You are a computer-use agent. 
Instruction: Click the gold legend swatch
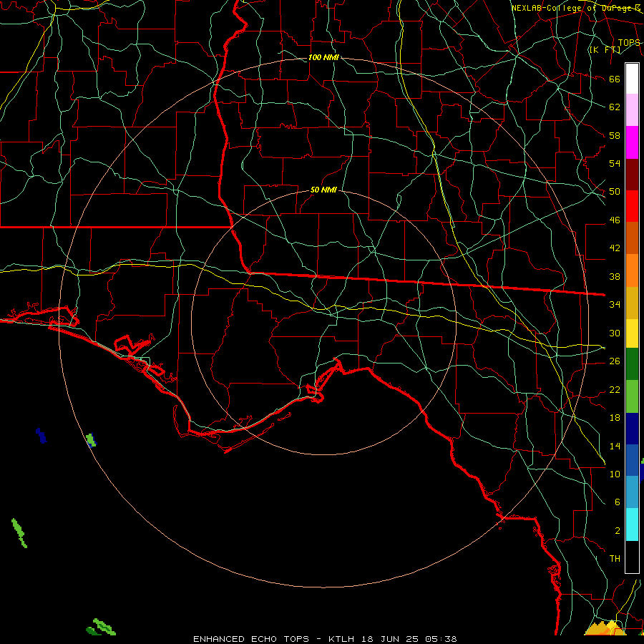pyautogui.click(x=632, y=303)
